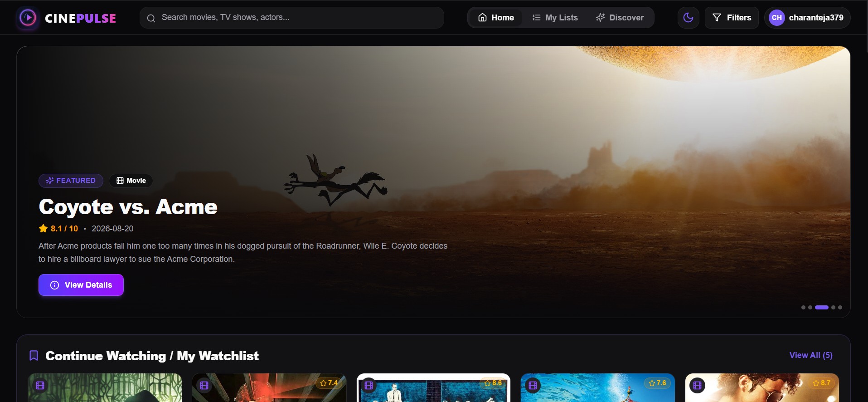Click the magnifier icon in the search bar
Viewport: 868px width, 402px height.
coord(151,18)
